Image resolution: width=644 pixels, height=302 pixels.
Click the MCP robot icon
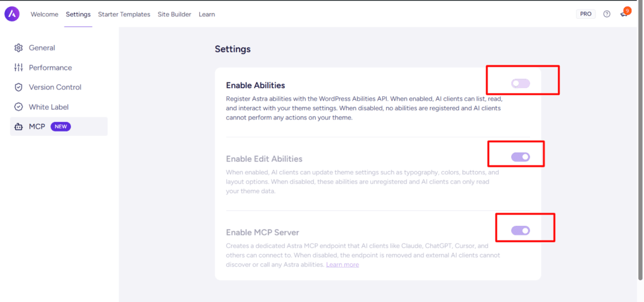pyautogui.click(x=18, y=127)
